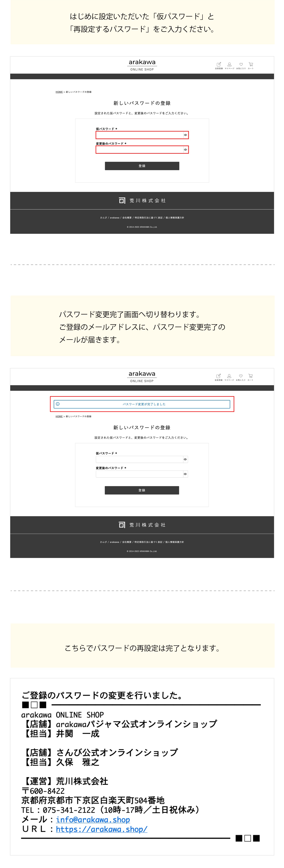Click the info icon in the パスワード変更が完了しました banner
Viewport: 284px width, 868px height.
pos(58,404)
